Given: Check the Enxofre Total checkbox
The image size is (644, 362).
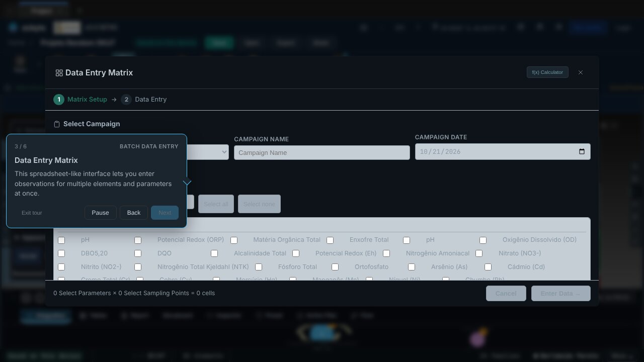Looking at the screenshot, I should [330, 240].
